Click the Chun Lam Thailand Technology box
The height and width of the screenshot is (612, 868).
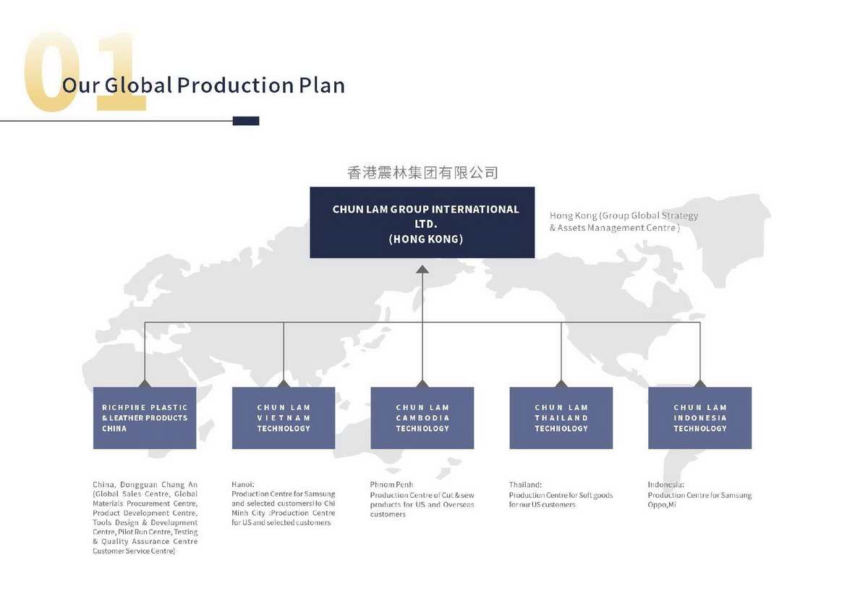point(561,418)
